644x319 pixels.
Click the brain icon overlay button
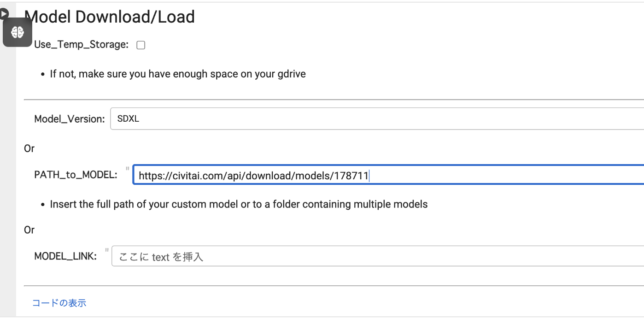click(18, 32)
